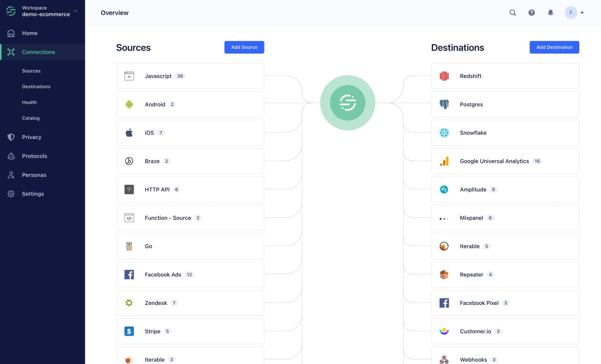
Task: Open the help question mark icon
Action: pyautogui.click(x=531, y=13)
